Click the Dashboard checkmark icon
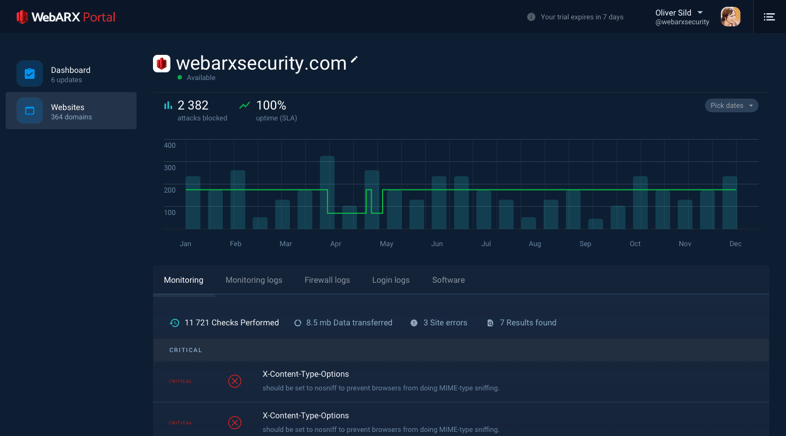The height and width of the screenshot is (436, 786). [30, 74]
